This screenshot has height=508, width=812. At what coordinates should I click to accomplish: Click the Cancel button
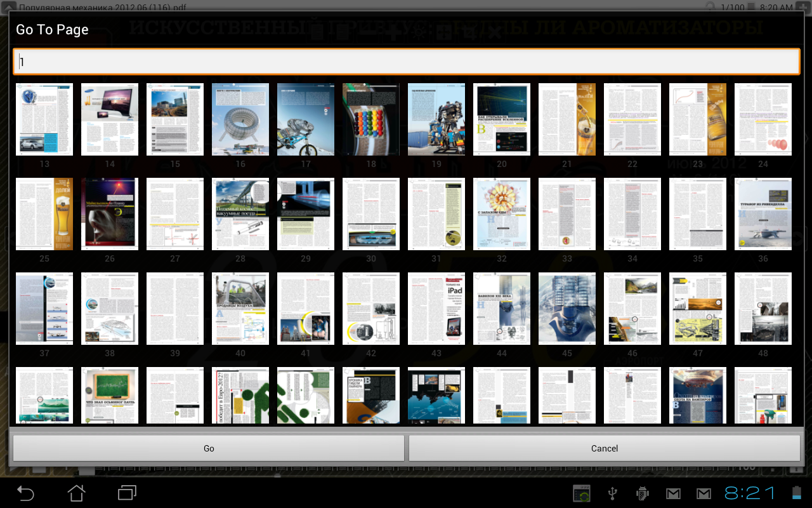(x=605, y=448)
